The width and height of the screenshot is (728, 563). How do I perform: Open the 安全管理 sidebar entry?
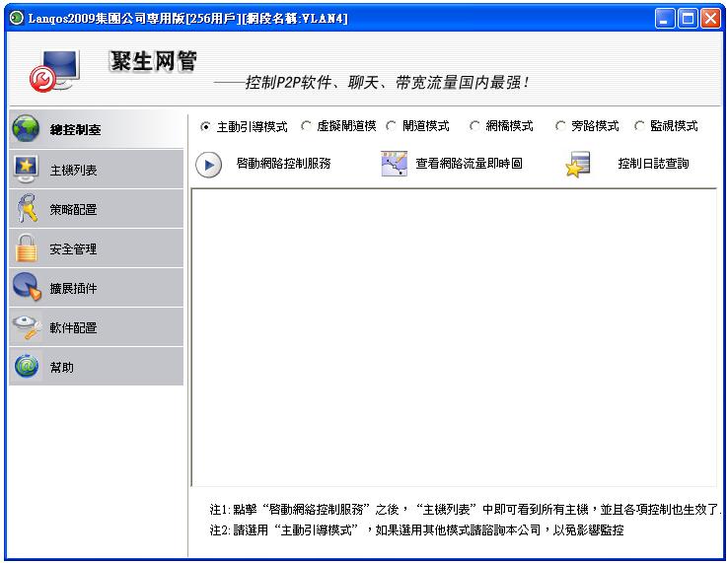pyautogui.click(x=96, y=247)
